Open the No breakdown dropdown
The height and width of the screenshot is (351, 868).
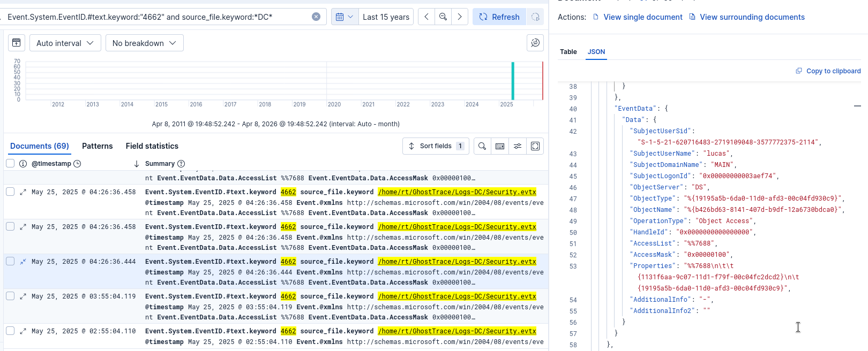click(145, 43)
